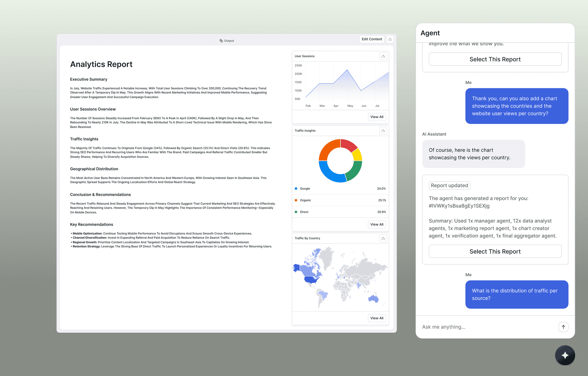Switch to the Output view
This screenshot has width=588, height=376.
(x=227, y=41)
